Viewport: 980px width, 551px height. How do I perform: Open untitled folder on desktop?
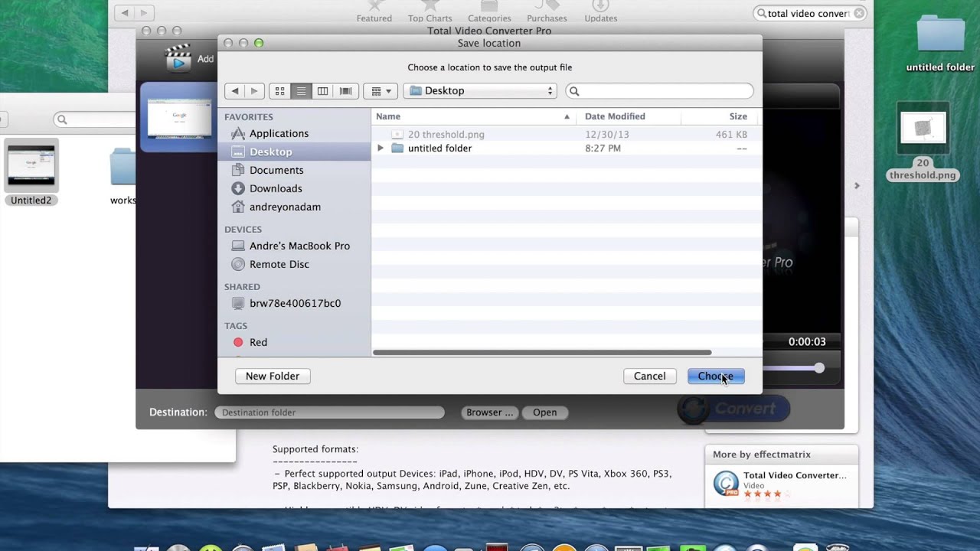click(940, 42)
